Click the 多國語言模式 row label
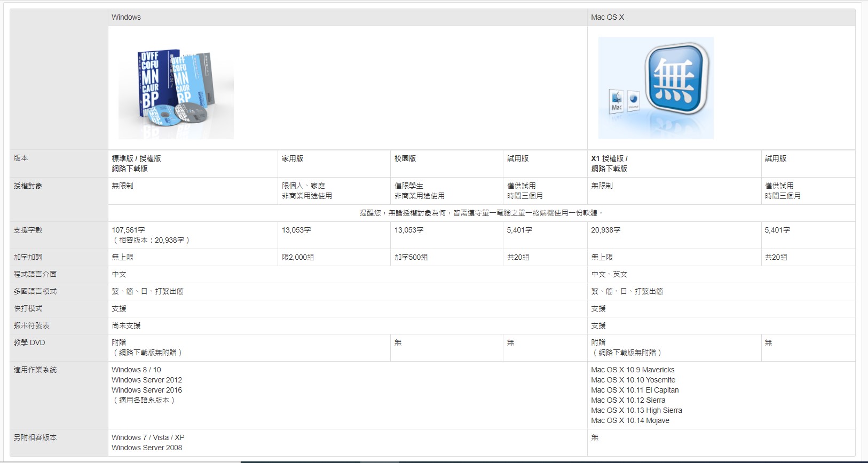 [35, 291]
